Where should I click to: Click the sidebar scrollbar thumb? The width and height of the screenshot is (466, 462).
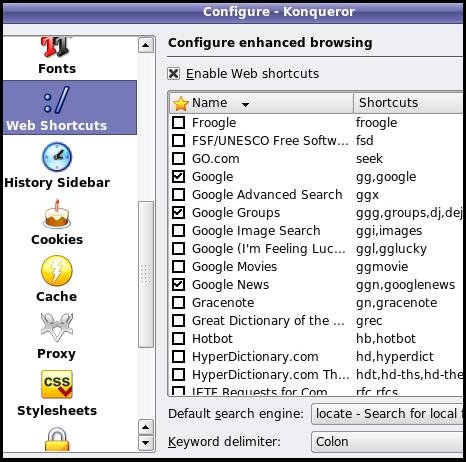[x=146, y=275]
